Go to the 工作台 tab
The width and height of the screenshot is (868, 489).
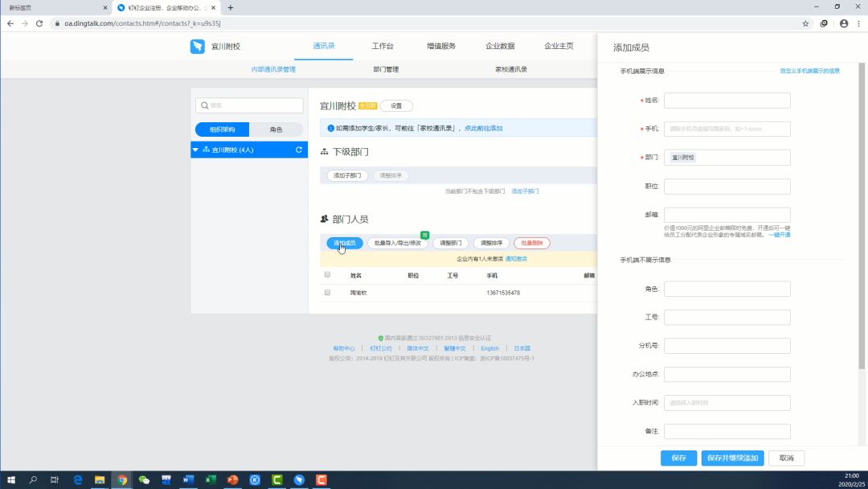383,47
